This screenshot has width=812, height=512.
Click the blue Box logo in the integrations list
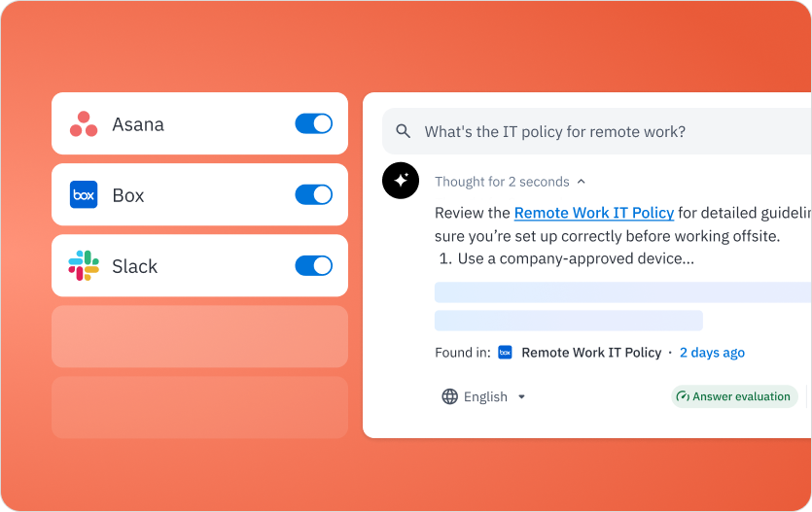coord(84,195)
